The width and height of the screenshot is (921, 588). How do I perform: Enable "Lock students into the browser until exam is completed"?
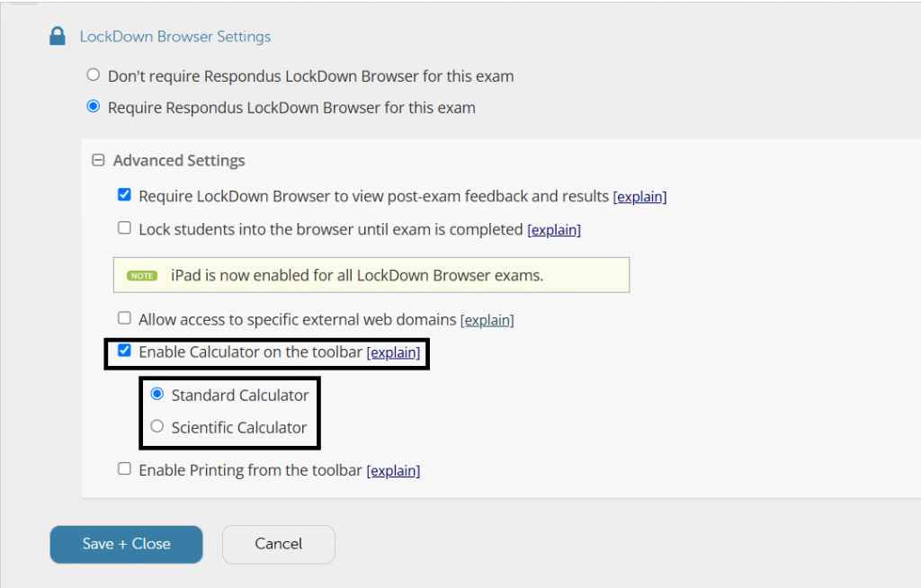[124, 228]
